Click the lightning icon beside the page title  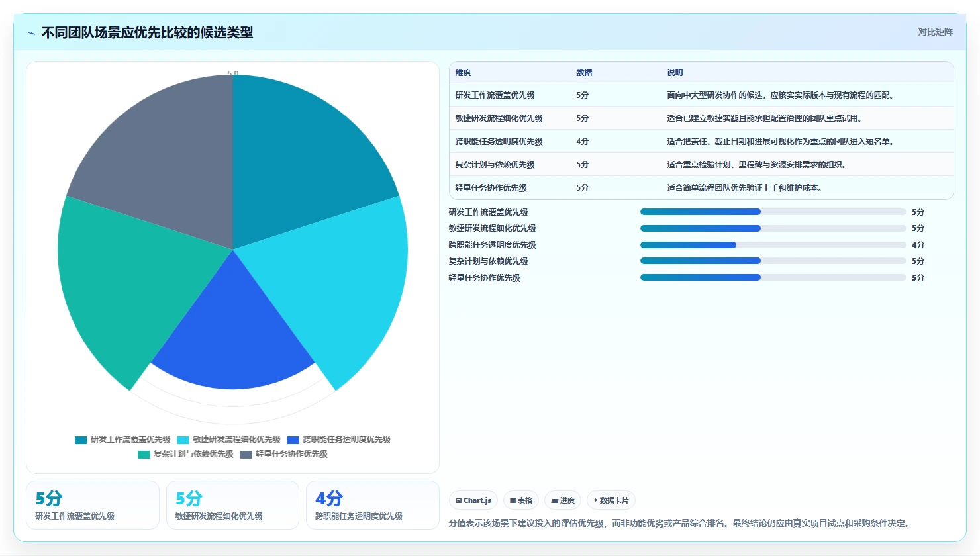click(31, 33)
